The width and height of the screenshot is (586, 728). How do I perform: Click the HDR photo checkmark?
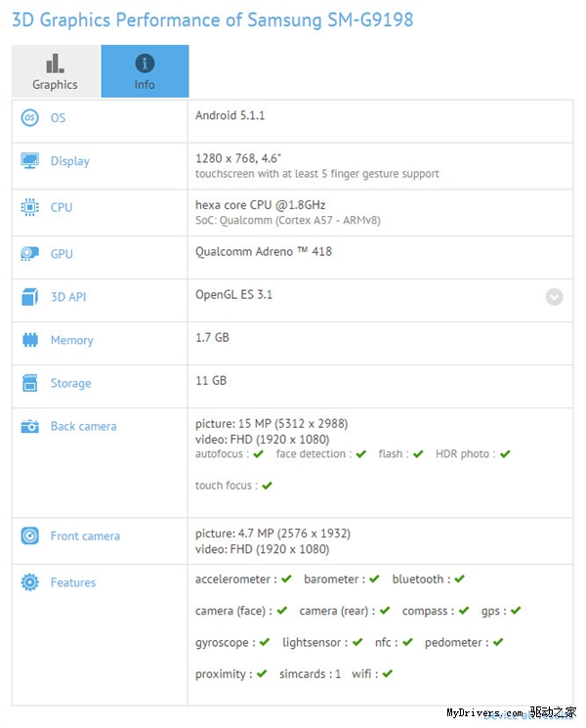(505, 453)
